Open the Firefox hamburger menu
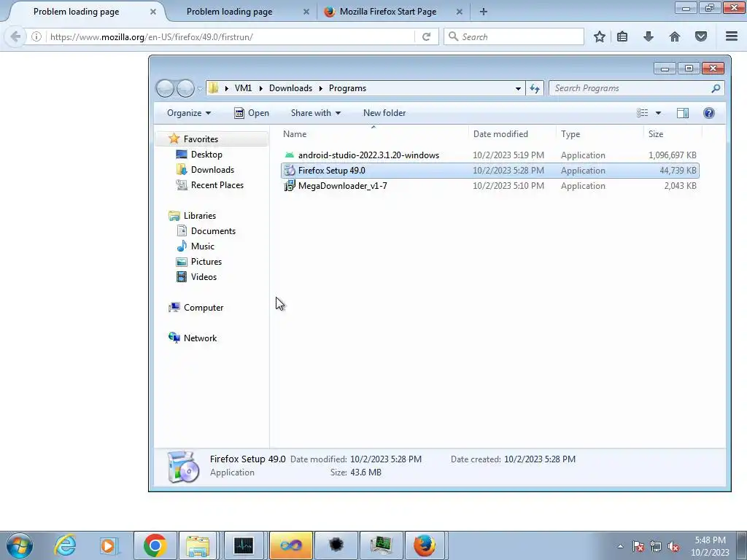 pos(732,36)
